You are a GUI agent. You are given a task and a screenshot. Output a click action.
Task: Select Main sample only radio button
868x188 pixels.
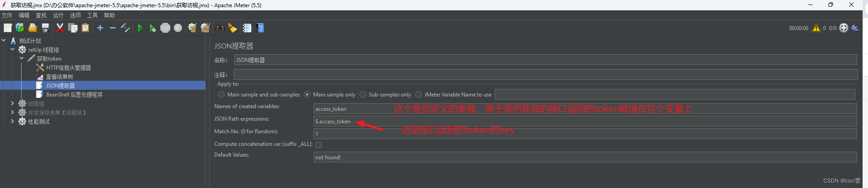tap(307, 95)
